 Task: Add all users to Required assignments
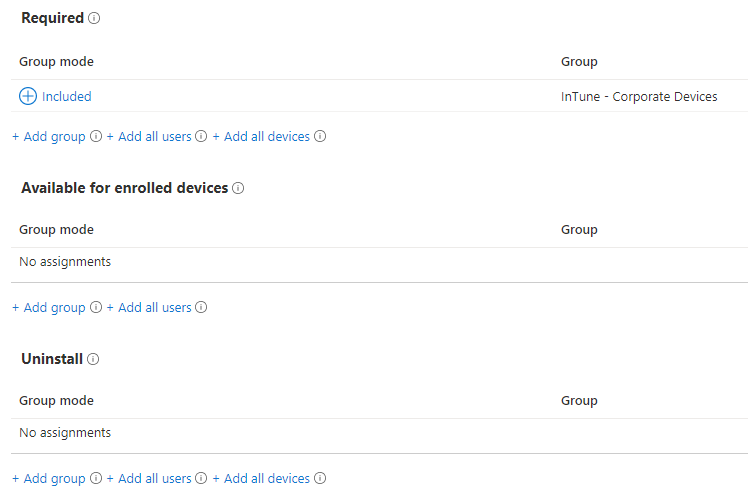point(149,136)
